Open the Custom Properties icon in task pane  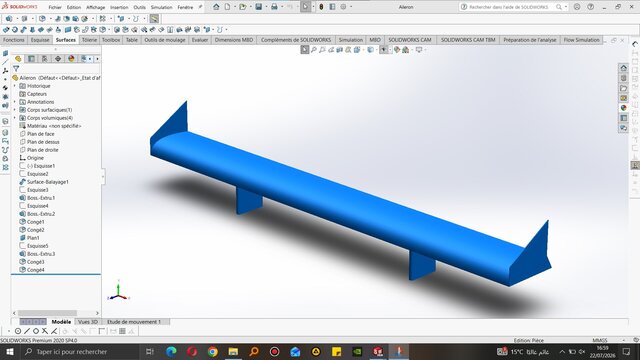pos(623,118)
